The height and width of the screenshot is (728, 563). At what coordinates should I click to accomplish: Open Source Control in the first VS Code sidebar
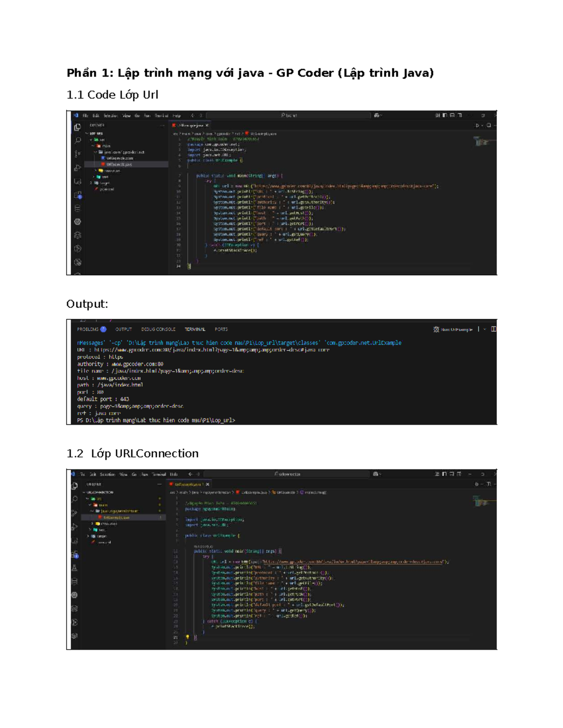coord(77,154)
